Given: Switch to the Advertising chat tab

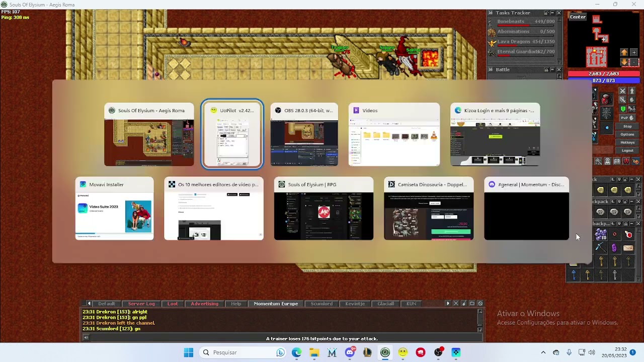Looking at the screenshot, I should [204, 304].
